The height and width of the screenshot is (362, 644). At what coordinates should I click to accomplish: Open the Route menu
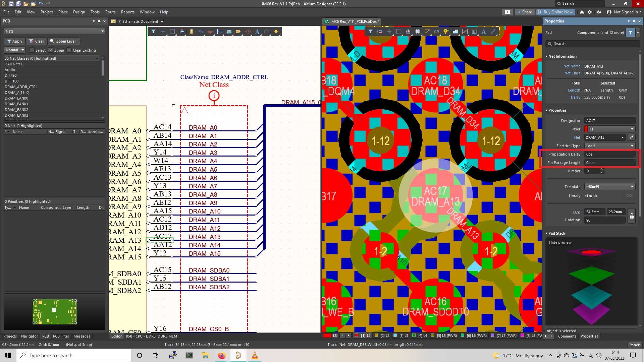point(110,12)
